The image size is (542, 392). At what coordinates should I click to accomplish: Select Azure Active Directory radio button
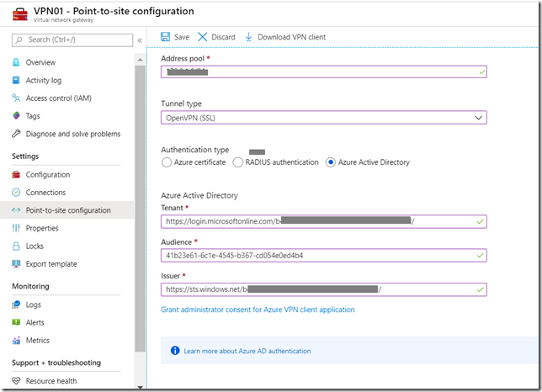(331, 162)
